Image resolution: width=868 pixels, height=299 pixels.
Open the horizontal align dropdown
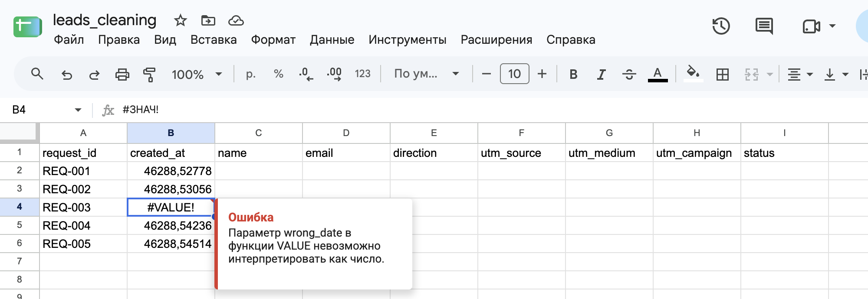coord(800,75)
